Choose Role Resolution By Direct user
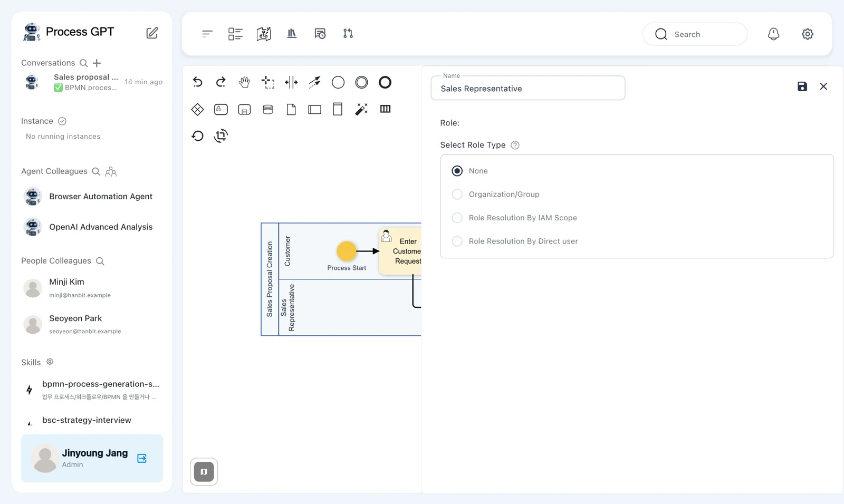 pos(457,241)
